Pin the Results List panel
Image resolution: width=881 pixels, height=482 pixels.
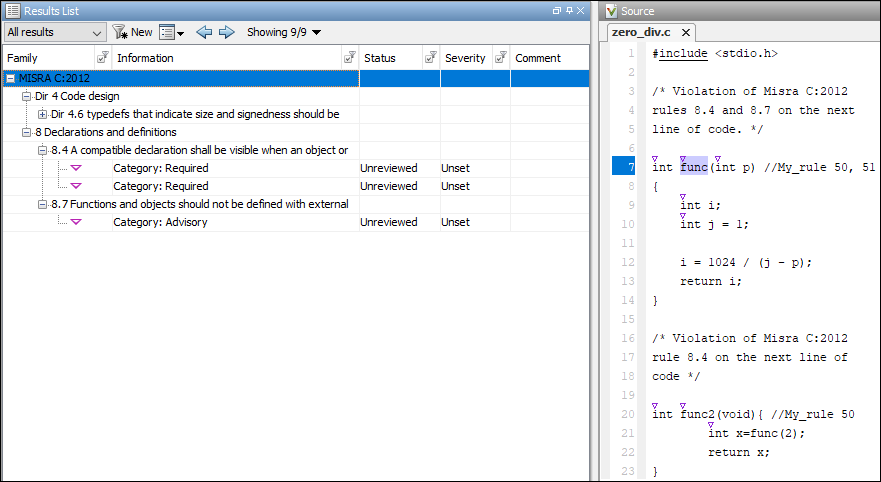click(568, 10)
